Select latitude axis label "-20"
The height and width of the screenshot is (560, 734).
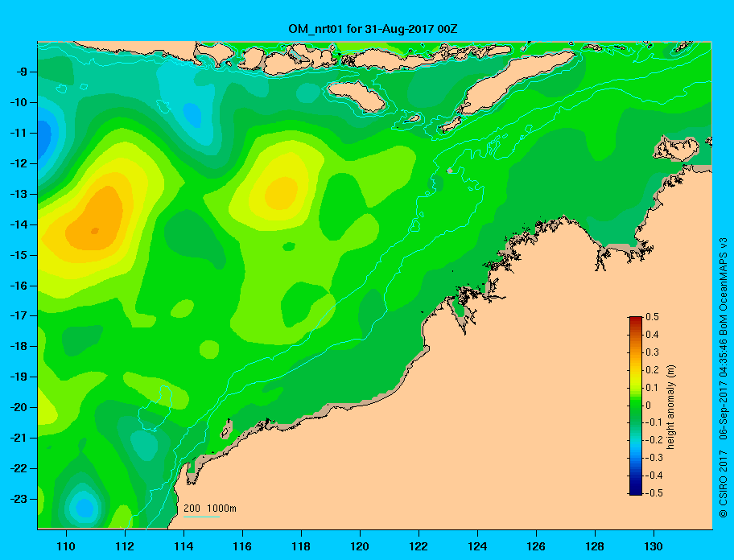(x=19, y=407)
